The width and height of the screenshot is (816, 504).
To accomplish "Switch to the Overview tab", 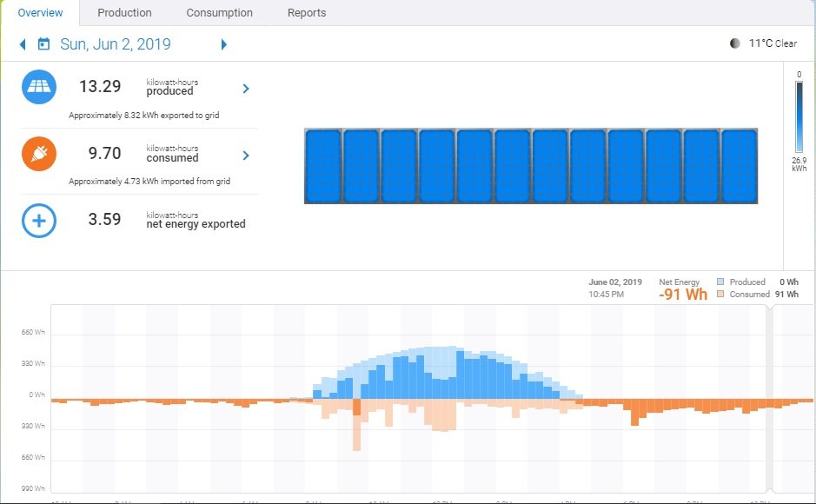I will 40,12.
